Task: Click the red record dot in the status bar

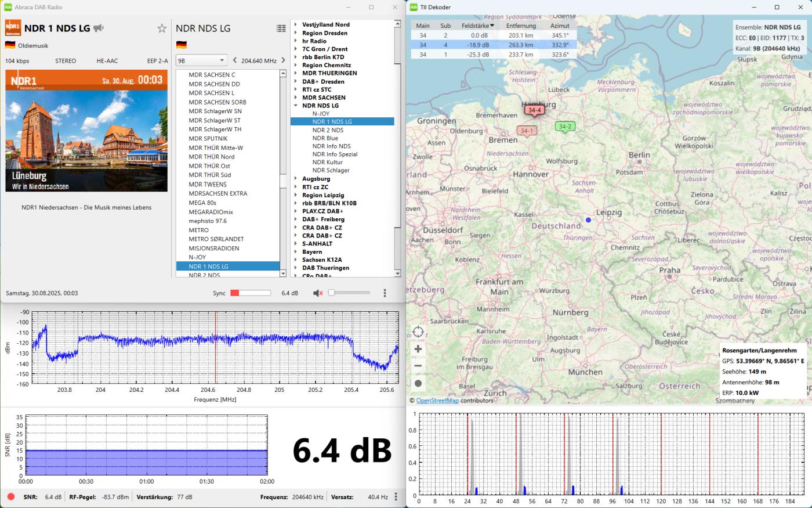Action: click(11, 497)
